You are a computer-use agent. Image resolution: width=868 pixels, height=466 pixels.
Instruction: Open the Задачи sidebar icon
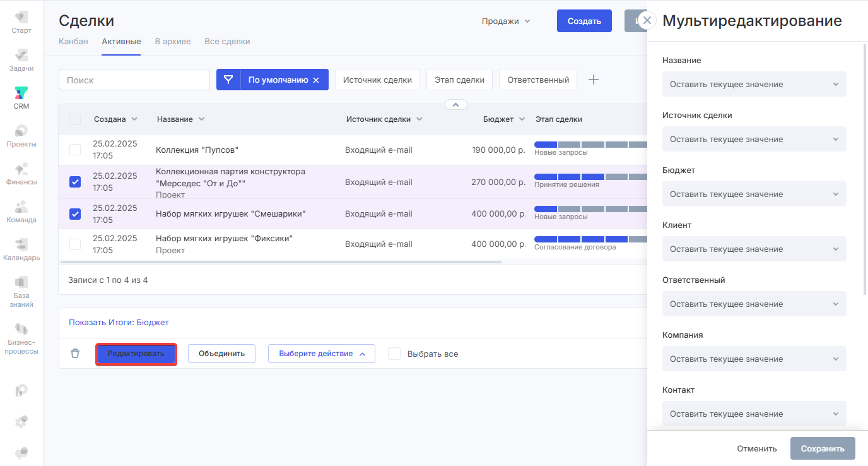tap(21, 59)
